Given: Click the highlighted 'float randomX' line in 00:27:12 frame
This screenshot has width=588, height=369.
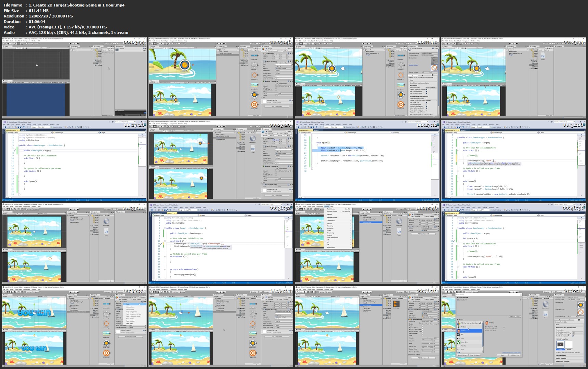Looking at the screenshot, I should (x=341, y=148).
